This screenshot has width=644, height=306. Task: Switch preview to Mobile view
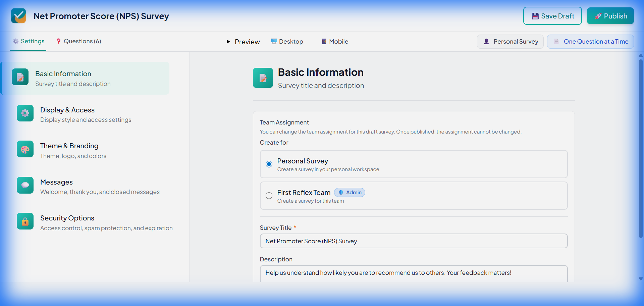335,42
